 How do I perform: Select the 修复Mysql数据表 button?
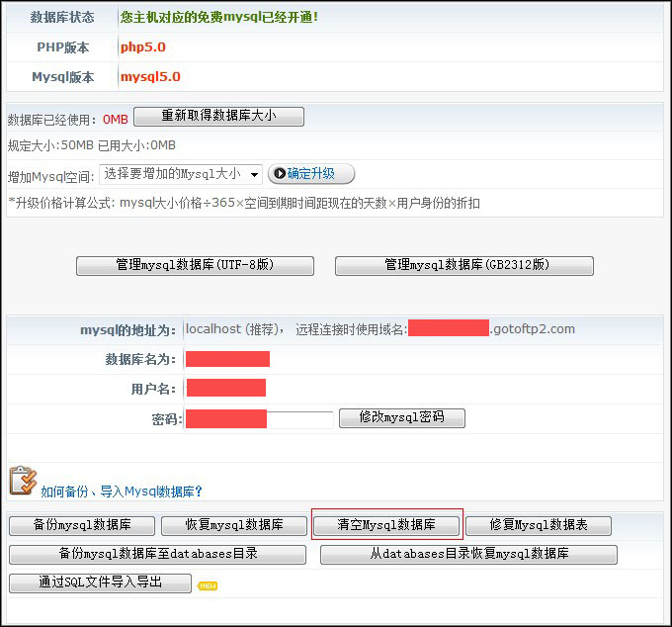click(x=539, y=525)
